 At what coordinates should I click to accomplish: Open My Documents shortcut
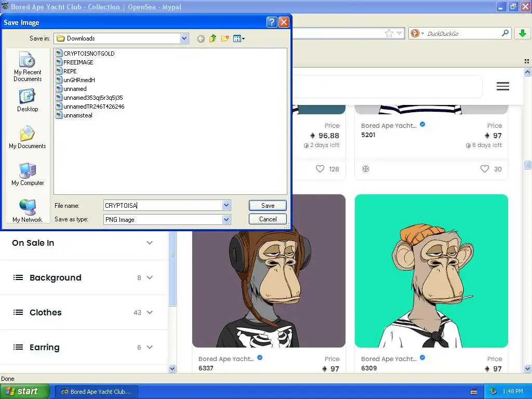(28, 137)
